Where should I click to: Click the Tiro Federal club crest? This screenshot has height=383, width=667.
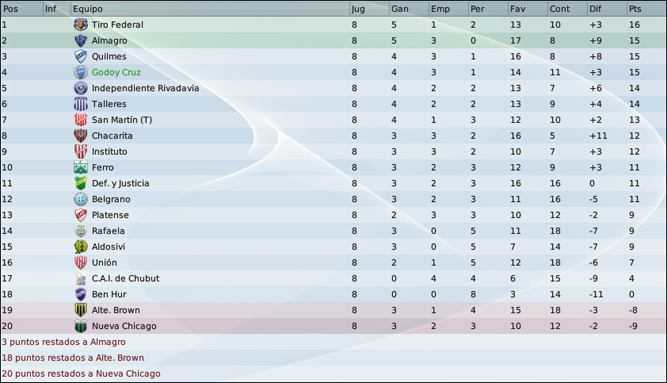pyautogui.click(x=80, y=25)
